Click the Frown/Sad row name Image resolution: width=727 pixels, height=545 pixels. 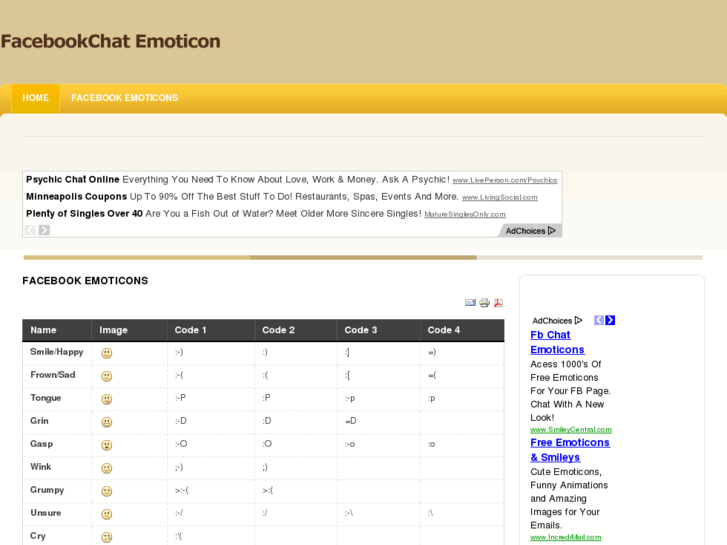click(x=52, y=375)
